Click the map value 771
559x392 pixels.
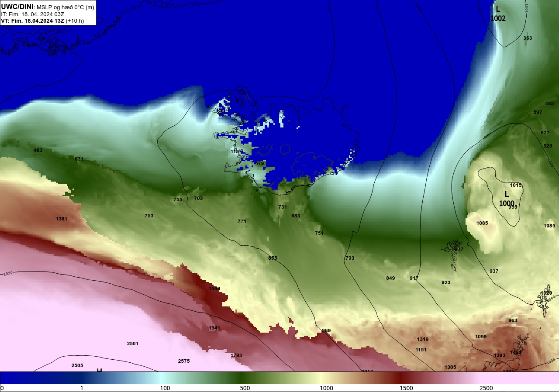coord(242,221)
